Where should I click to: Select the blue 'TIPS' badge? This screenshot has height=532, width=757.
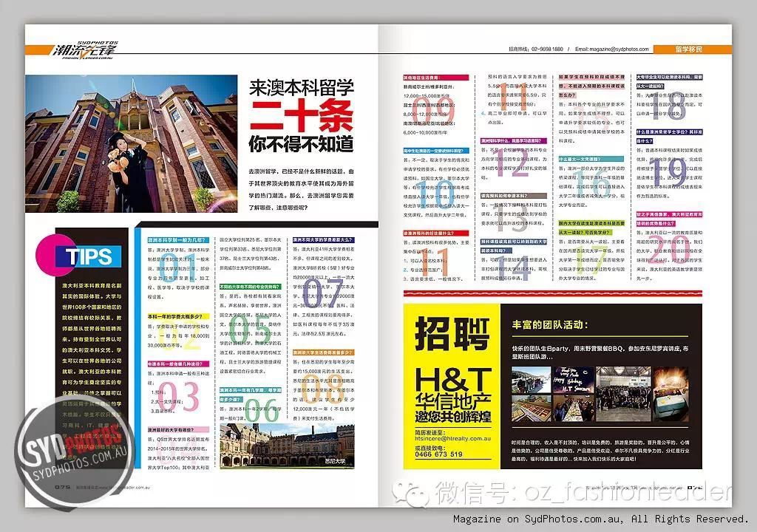89,256
